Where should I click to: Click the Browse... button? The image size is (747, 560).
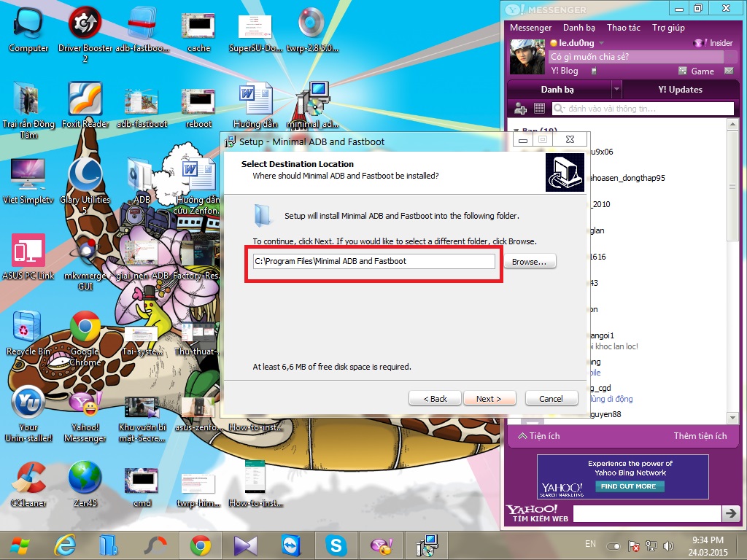click(x=530, y=262)
